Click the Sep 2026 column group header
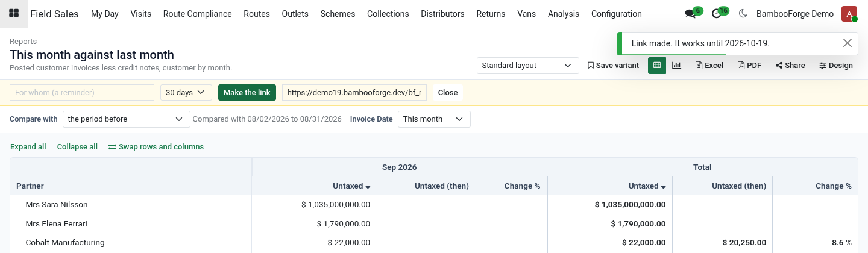The image size is (868, 253). tap(399, 167)
